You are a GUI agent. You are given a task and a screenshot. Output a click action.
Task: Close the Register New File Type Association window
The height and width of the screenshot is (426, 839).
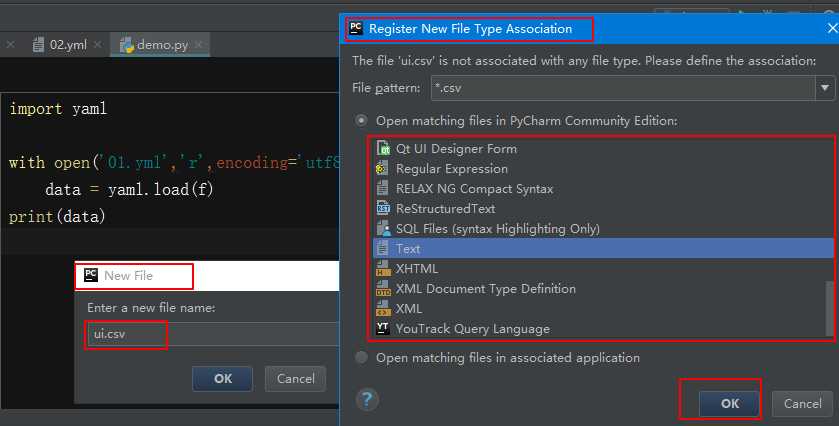832,28
